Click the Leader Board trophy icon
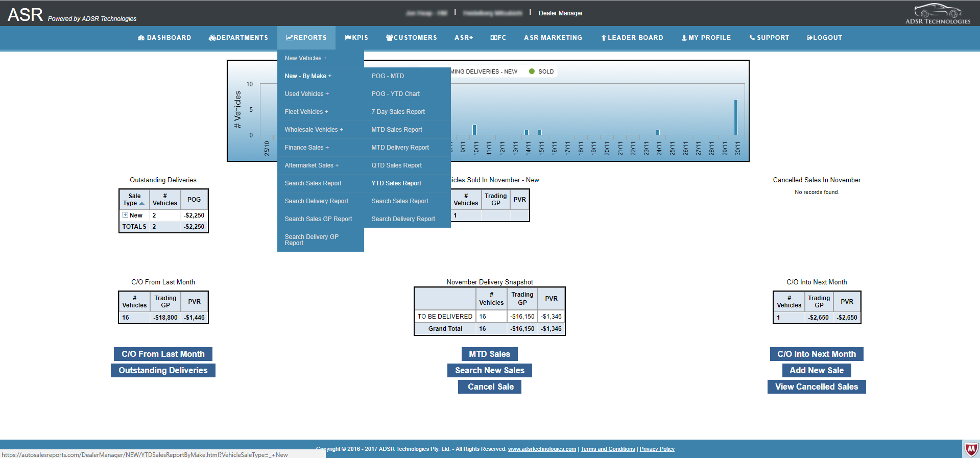This screenshot has height=458, width=980. point(603,38)
